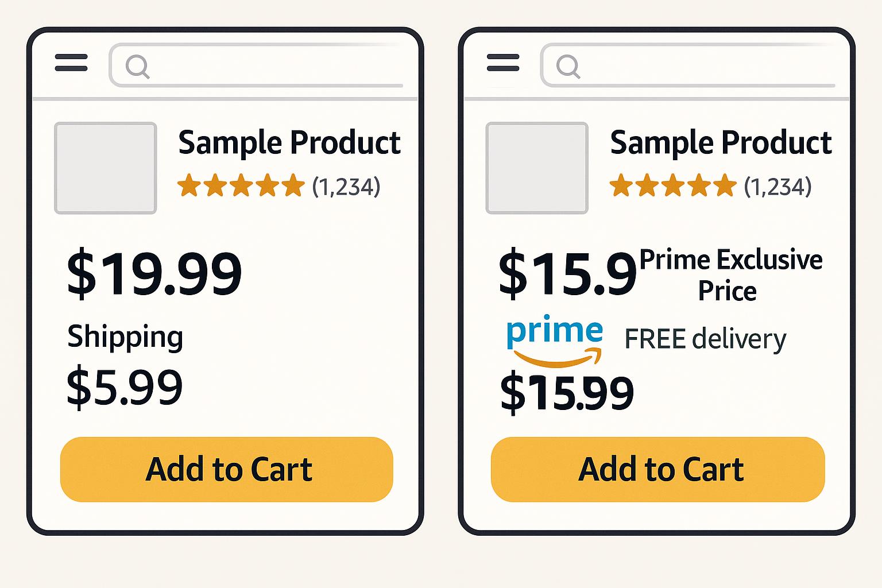Click magnifier icon in right search bar
The image size is (882, 588).
[568, 67]
